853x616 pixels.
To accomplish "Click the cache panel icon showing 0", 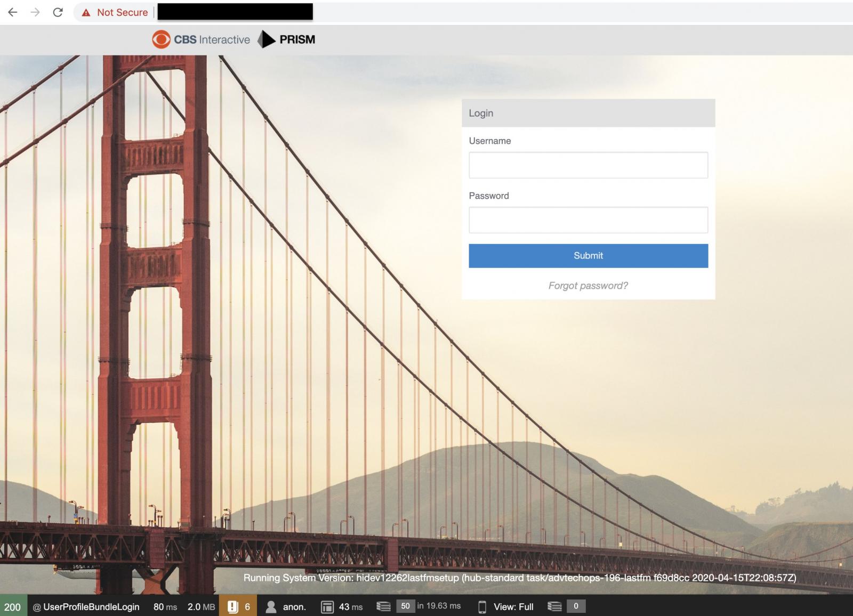I will 554,606.
